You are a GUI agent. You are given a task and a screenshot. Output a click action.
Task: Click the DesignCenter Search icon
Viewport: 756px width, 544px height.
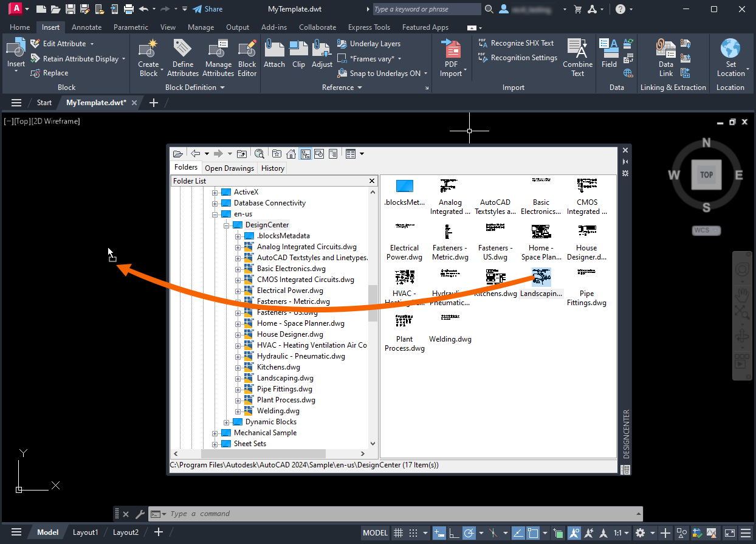click(259, 154)
